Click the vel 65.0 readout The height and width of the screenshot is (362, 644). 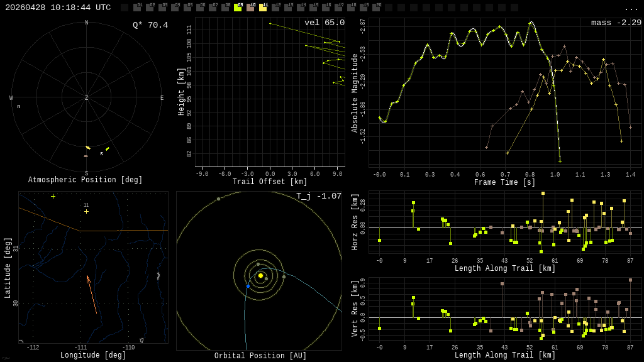click(x=325, y=23)
